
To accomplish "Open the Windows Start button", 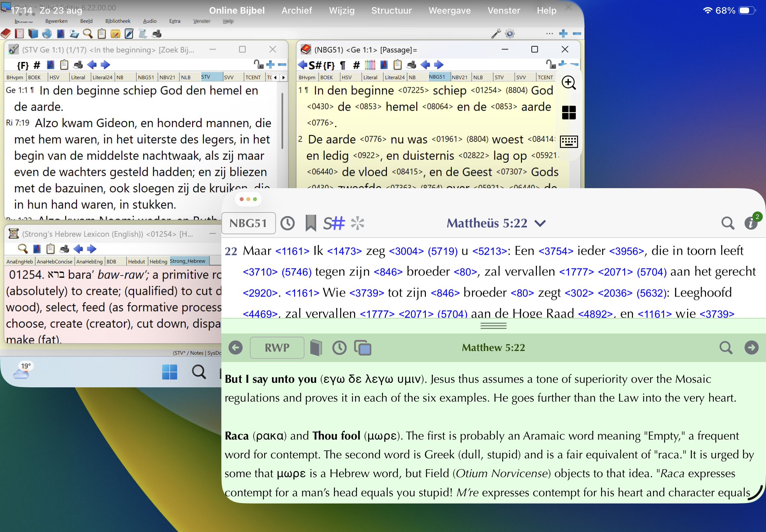I will [x=169, y=372].
